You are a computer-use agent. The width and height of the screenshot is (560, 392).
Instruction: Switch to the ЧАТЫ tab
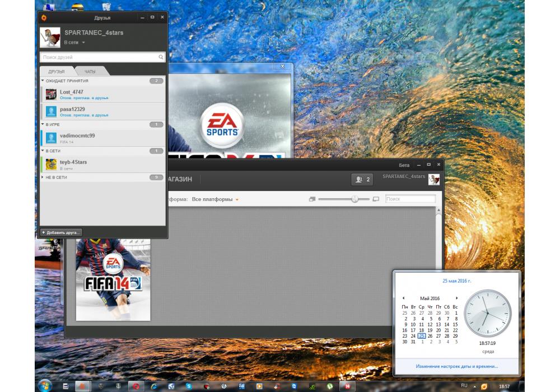[90, 72]
